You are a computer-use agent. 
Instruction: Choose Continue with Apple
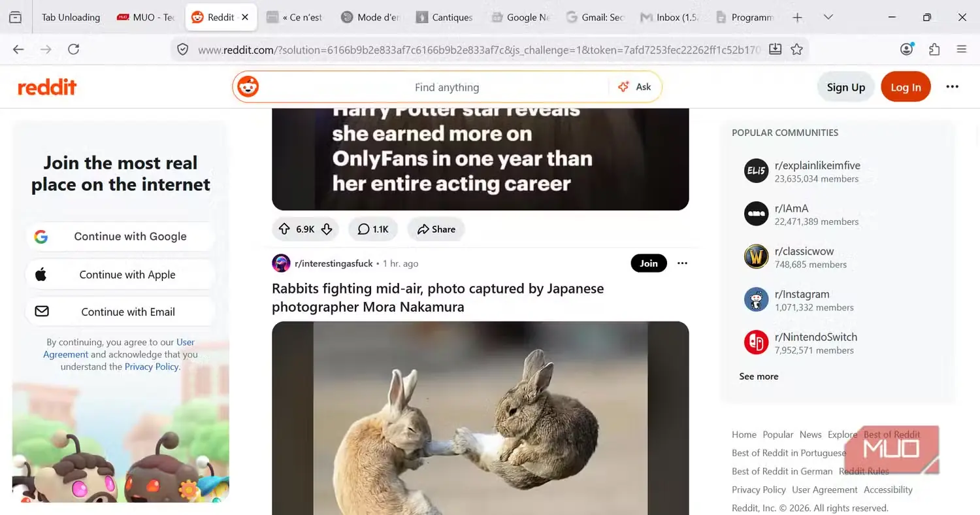121,274
